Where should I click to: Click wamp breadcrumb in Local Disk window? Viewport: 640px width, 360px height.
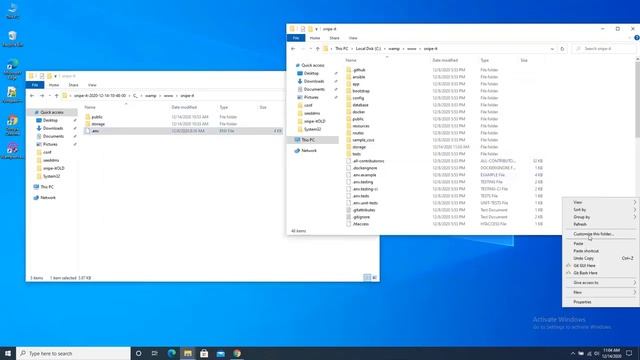[394, 49]
